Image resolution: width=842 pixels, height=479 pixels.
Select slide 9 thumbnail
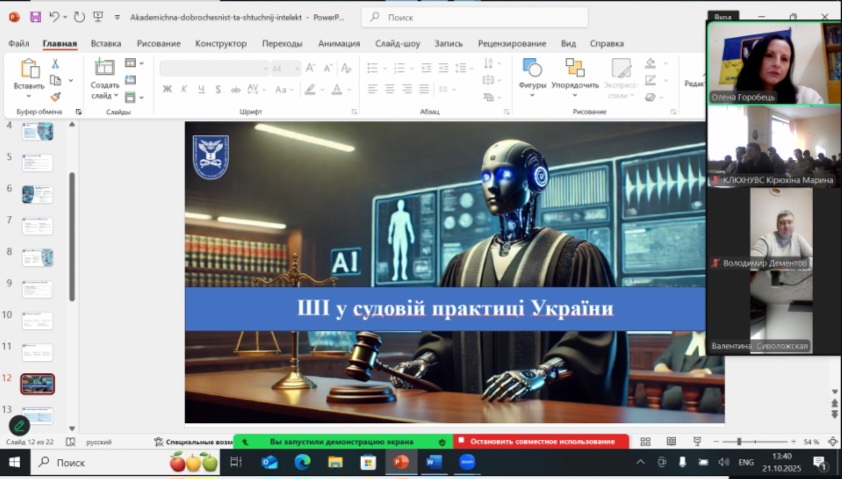click(x=37, y=289)
